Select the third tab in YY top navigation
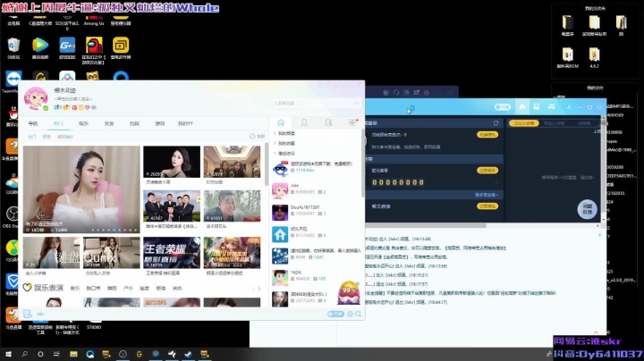This screenshot has height=361, width=644. click(83, 123)
